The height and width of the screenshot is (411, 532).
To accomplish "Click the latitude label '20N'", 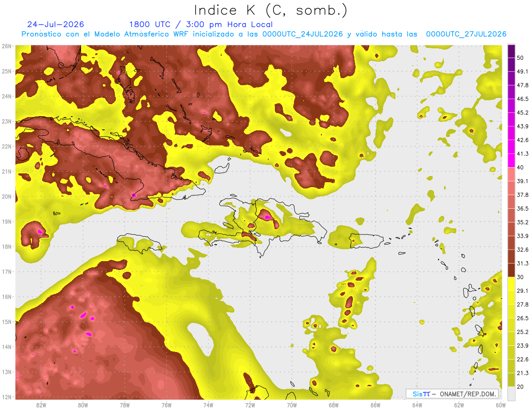I will click(7, 196).
